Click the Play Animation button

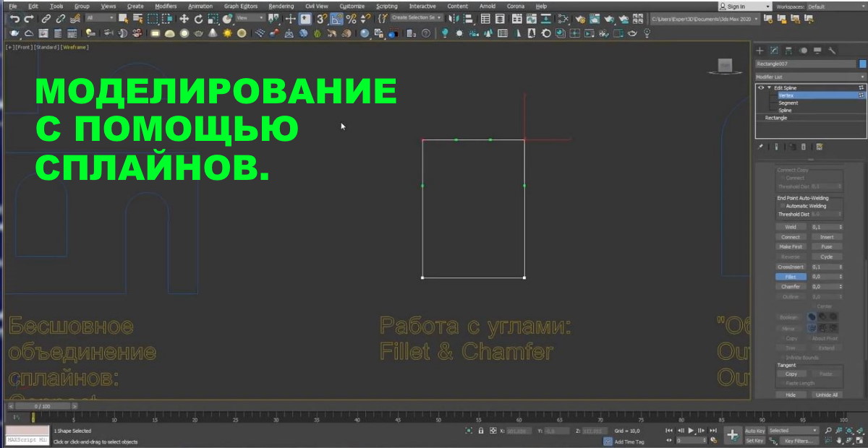tap(691, 431)
